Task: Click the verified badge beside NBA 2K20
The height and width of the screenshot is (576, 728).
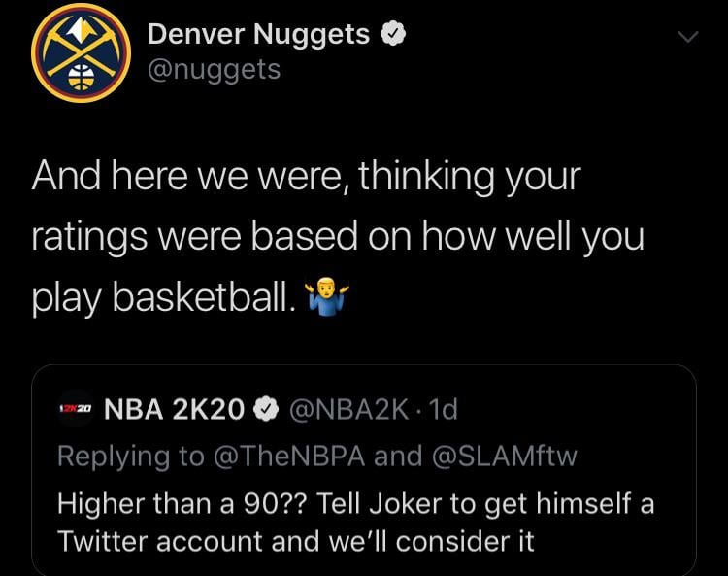Action: pos(265,411)
